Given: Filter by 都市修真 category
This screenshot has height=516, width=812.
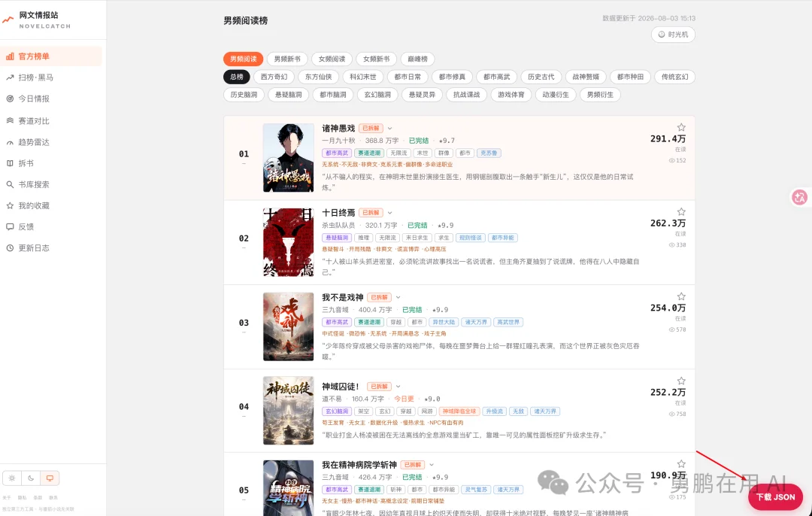Looking at the screenshot, I should 452,77.
